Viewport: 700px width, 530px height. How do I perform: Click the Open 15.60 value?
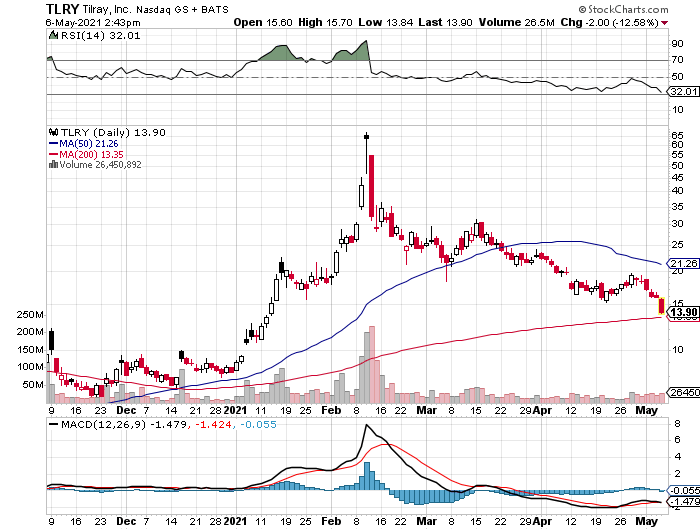pyautogui.click(x=263, y=22)
